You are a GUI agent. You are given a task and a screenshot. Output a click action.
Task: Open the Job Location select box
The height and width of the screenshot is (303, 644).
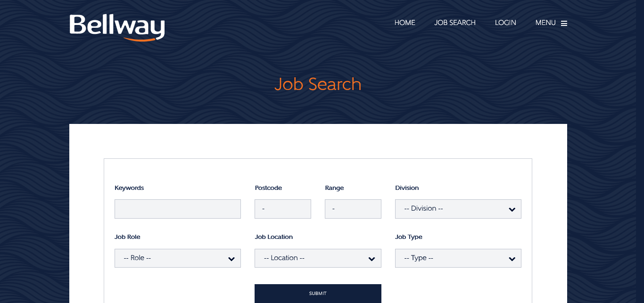click(312, 258)
